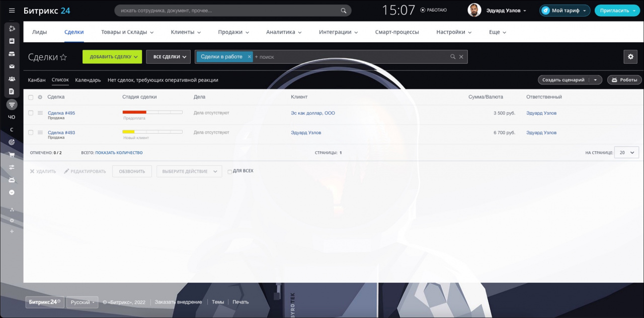Click the 'Добавить сделку' green button
The height and width of the screenshot is (318, 644).
(112, 57)
